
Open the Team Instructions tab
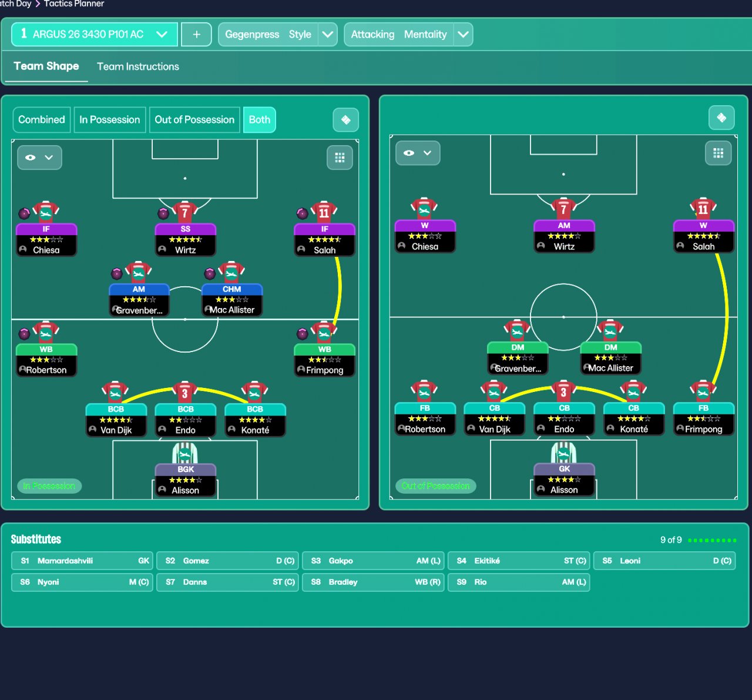[x=138, y=67]
